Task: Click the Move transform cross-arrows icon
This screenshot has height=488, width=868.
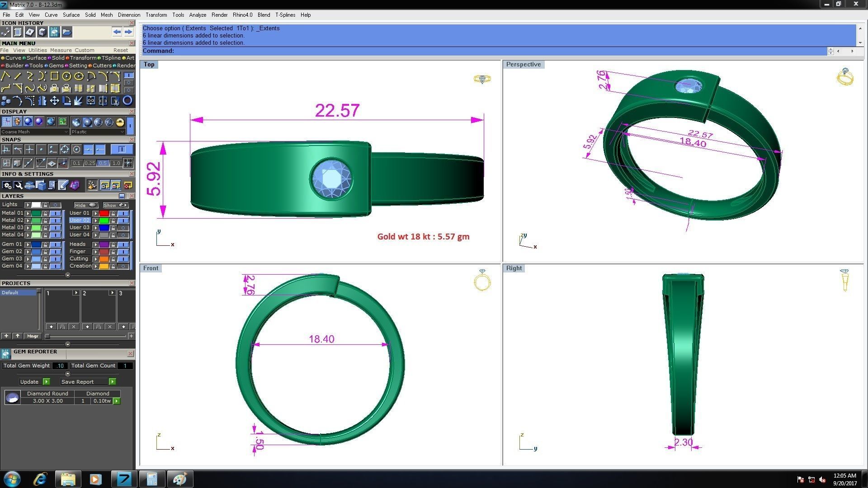Action: 54,101
